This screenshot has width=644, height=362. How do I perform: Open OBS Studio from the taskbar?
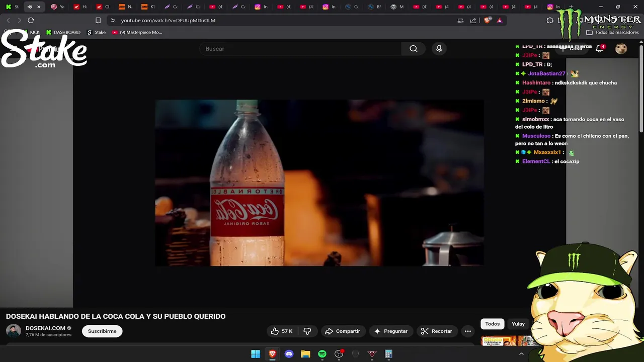[339, 354]
